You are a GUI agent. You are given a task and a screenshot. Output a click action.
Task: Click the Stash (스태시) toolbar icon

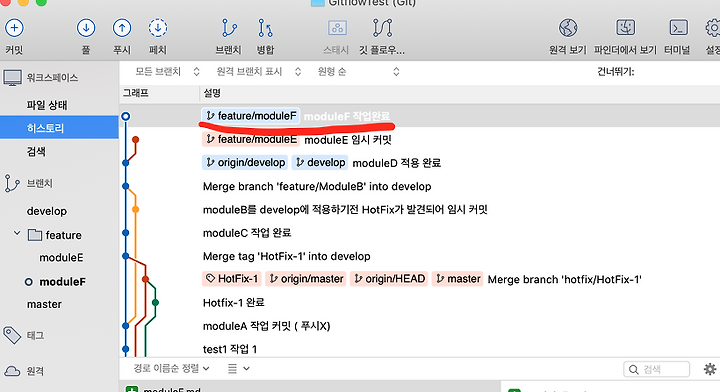click(x=337, y=28)
